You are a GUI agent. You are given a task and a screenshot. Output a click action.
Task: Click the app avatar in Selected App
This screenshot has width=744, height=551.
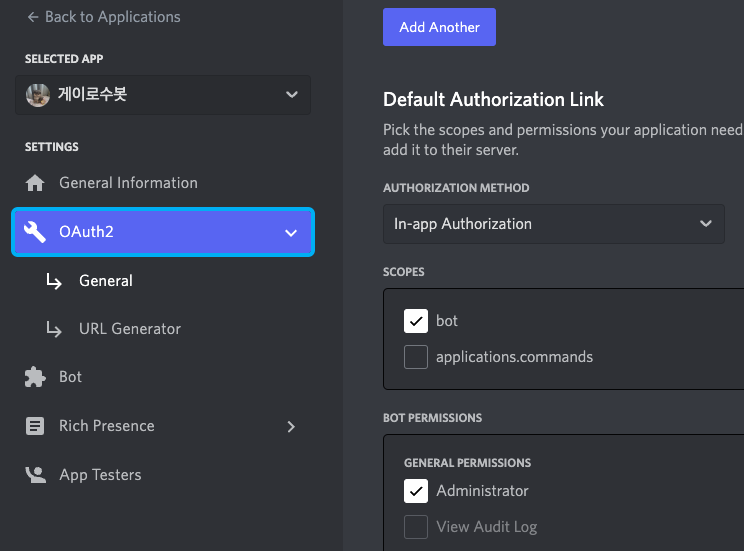click(x=38, y=95)
